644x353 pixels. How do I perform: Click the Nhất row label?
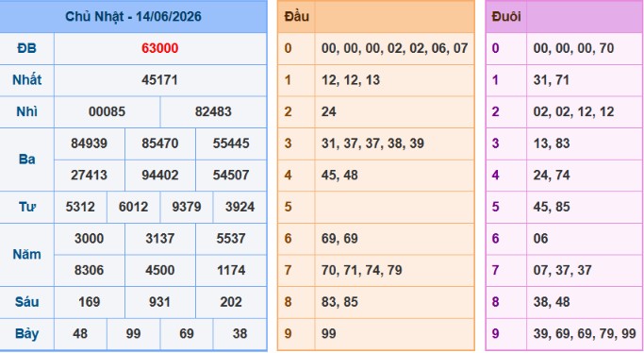click(26, 79)
